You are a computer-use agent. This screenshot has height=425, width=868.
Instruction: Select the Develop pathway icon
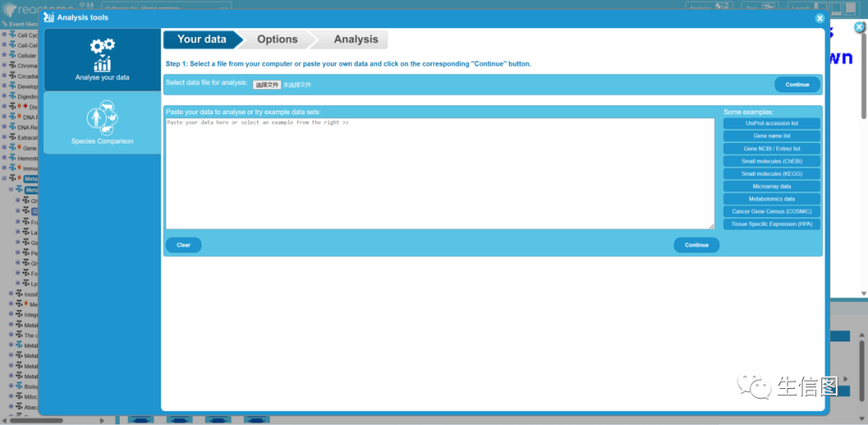point(12,86)
